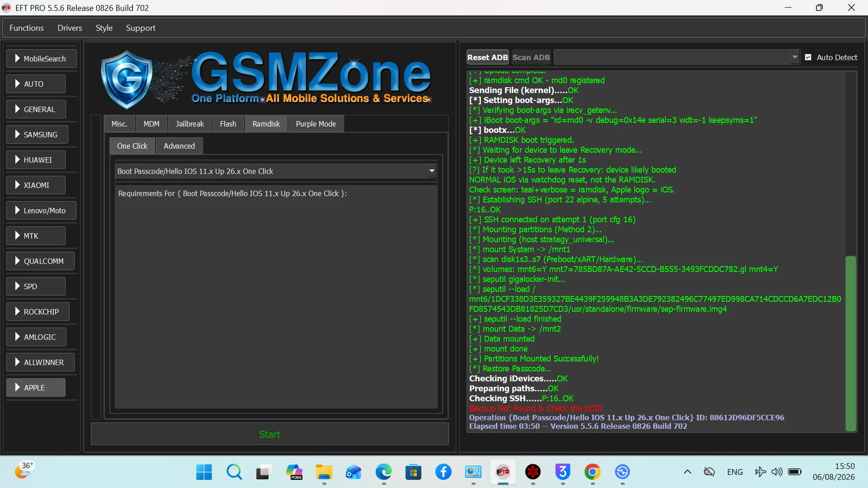Open the purple number 3 taskbar app
Viewport: 868px width, 488px height.
pyautogui.click(x=563, y=472)
